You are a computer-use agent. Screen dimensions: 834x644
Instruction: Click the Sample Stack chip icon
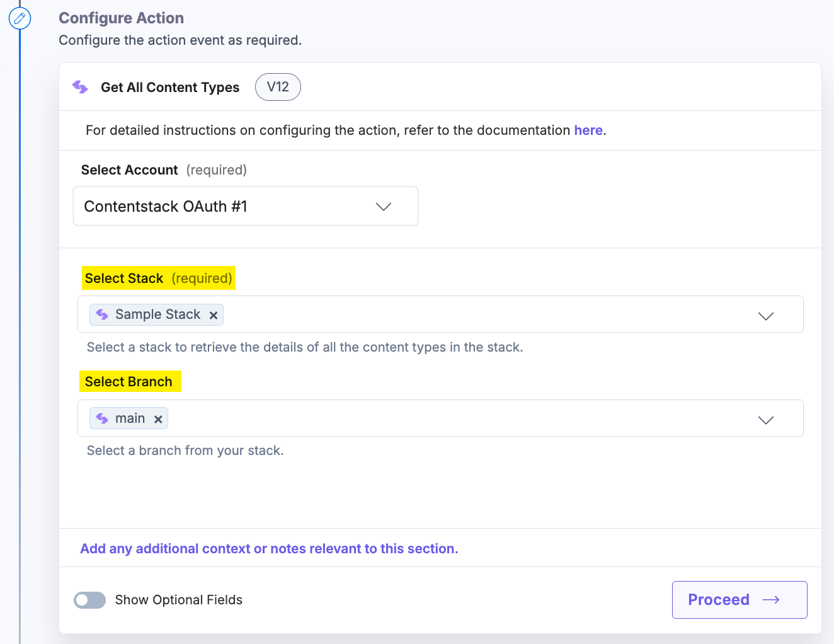coord(103,314)
